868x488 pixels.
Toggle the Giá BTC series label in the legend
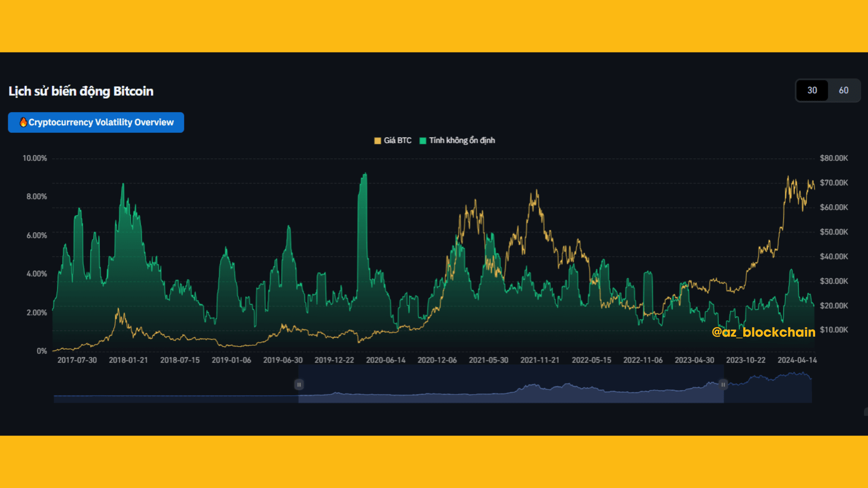(x=397, y=141)
